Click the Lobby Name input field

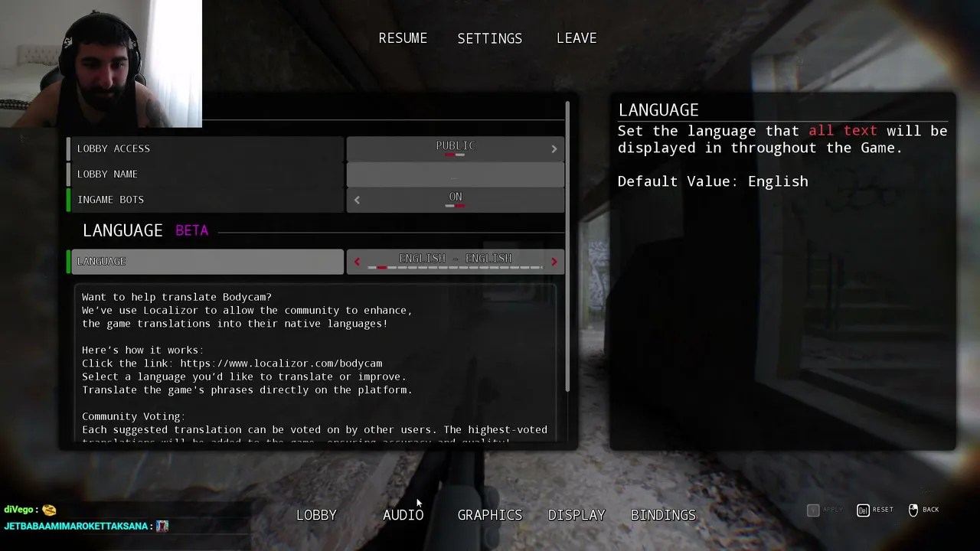tap(456, 174)
